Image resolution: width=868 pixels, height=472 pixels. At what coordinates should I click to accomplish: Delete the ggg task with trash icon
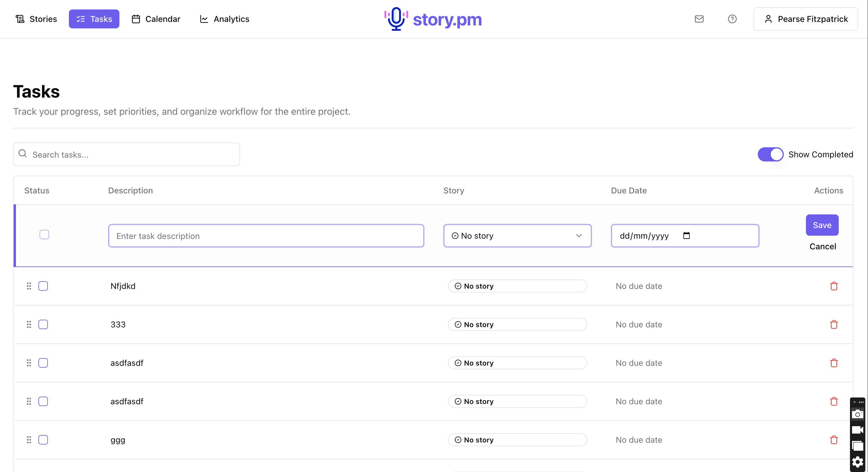click(834, 440)
